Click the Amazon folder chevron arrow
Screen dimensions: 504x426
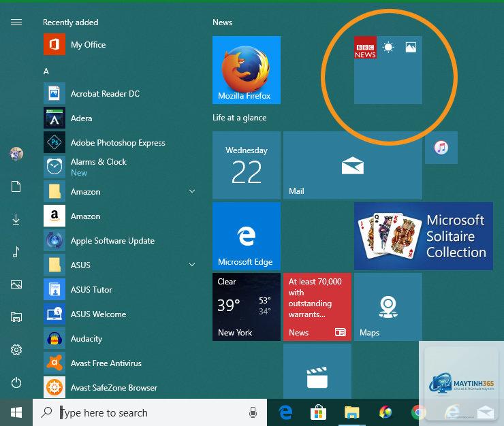pyautogui.click(x=192, y=191)
